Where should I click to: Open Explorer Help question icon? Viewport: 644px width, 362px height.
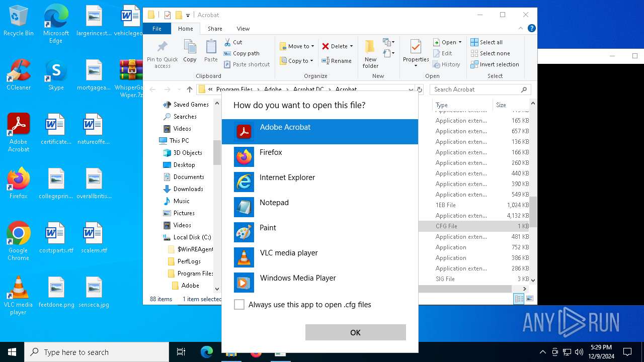(x=531, y=29)
